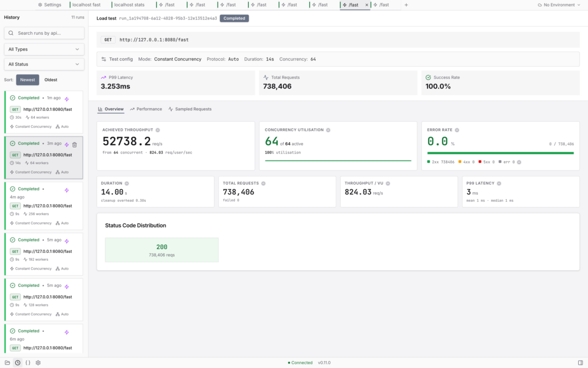This screenshot has width=588, height=368.
Task: Open the No Environment dropdown
Action: click(x=560, y=5)
